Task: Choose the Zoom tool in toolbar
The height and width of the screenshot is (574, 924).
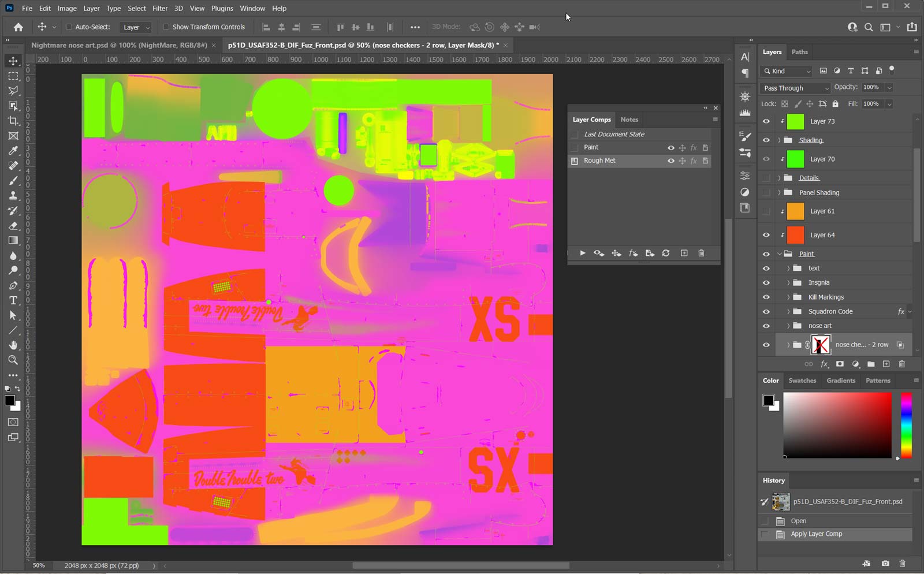Action: (13, 360)
